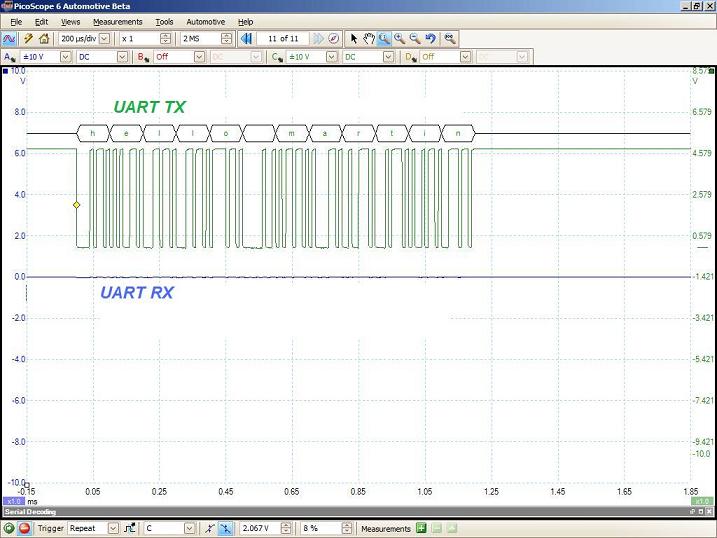The width and height of the screenshot is (717, 538).
Task: Select the arrow pointer tool
Action: (353, 39)
